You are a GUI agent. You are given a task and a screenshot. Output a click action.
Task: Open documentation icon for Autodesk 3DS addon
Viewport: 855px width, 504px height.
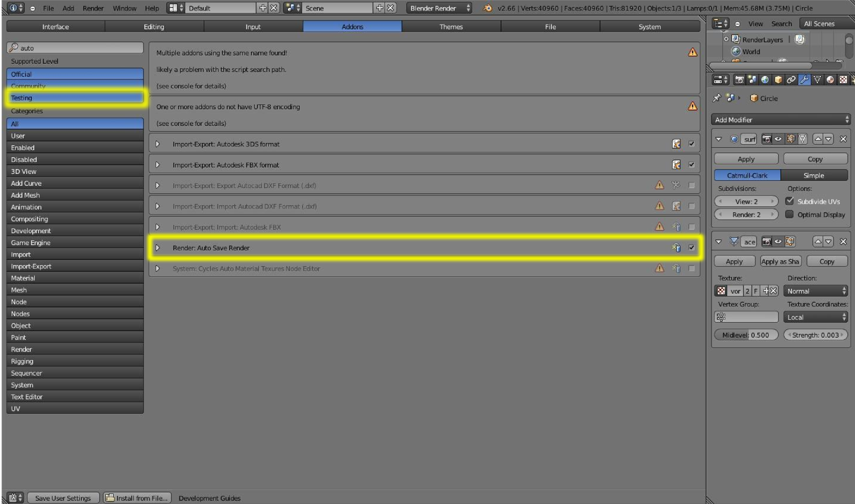click(676, 144)
